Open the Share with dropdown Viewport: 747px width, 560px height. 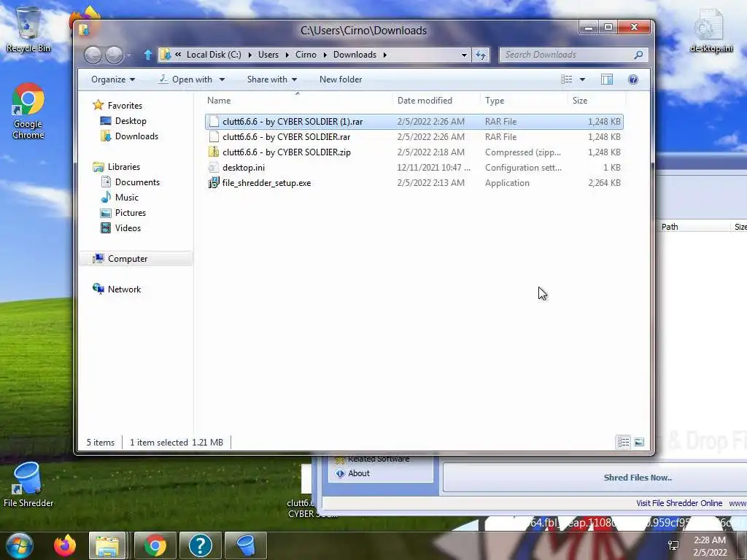point(272,79)
